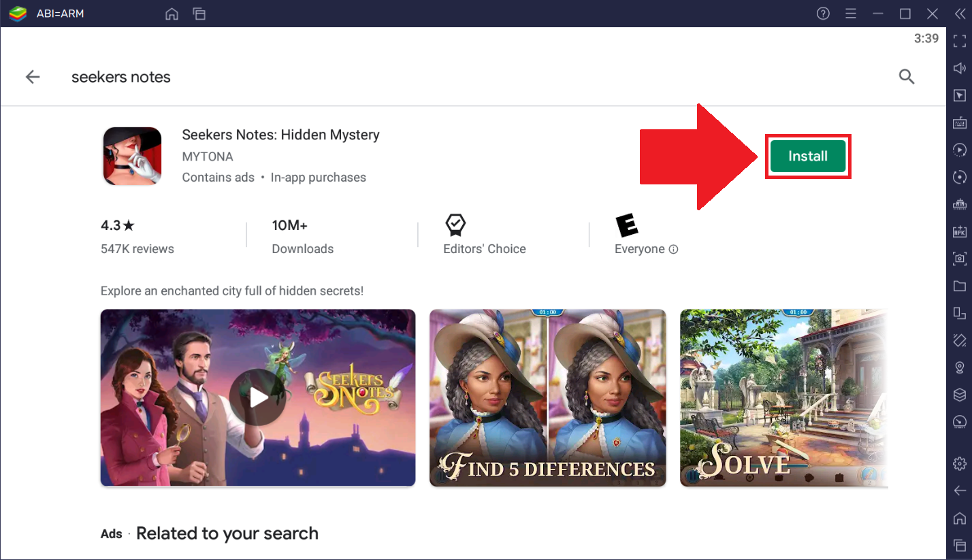Open the MYTONA developer link
The image size is (972, 560).
coord(208,157)
